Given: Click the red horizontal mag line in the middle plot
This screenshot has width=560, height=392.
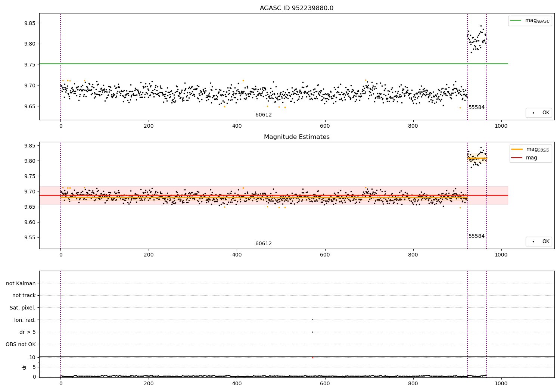Looking at the screenshot, I should pyautogui.click(x=274, y=195).
